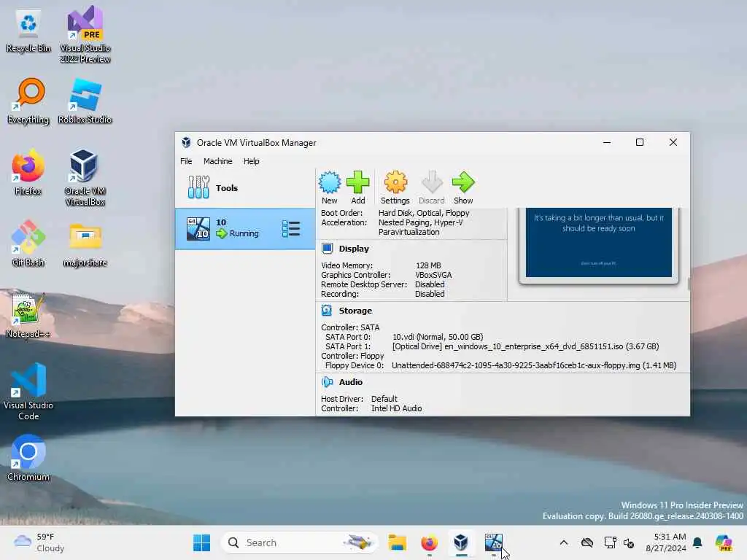Click the Firefox taskbar icon
Image resolution: width=747 pixels, height=560 pixels.
pos(429,542)
